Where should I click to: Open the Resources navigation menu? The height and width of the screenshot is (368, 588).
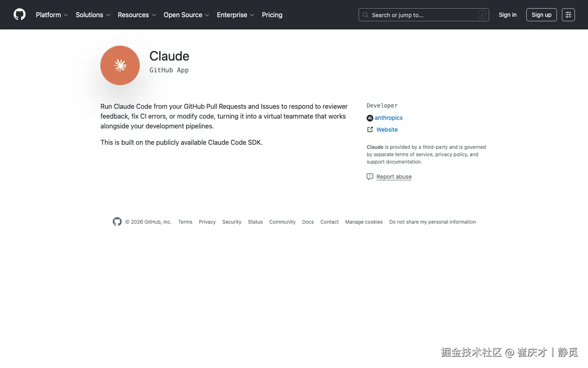click(x=136, y=15)
